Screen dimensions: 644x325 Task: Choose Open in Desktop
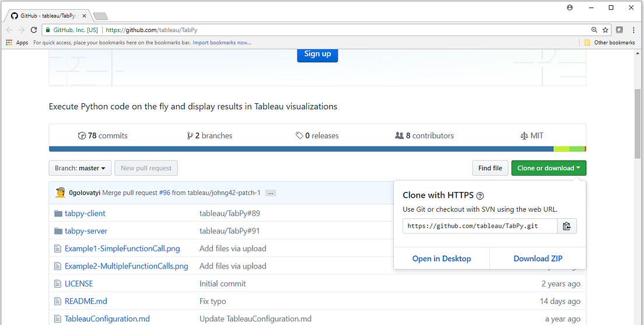[x=442, y=258]
